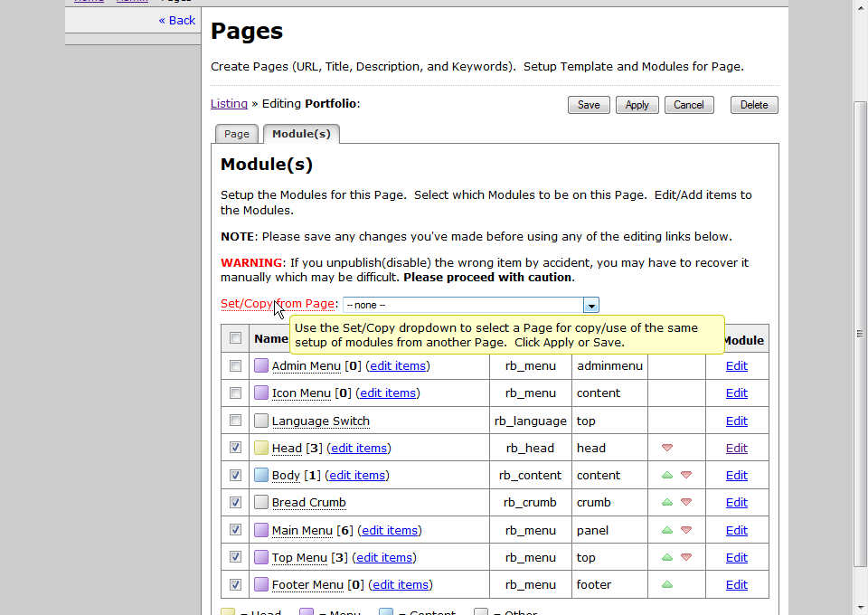Select the Module(s) tab
Screen dimensions: 868x615
tap(301, 134)
